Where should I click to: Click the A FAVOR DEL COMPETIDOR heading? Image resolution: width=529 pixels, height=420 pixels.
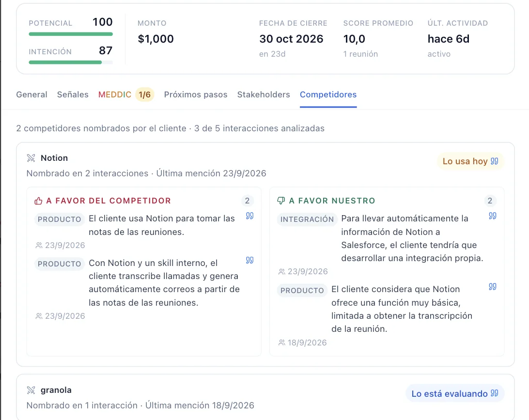click(109, 201)
